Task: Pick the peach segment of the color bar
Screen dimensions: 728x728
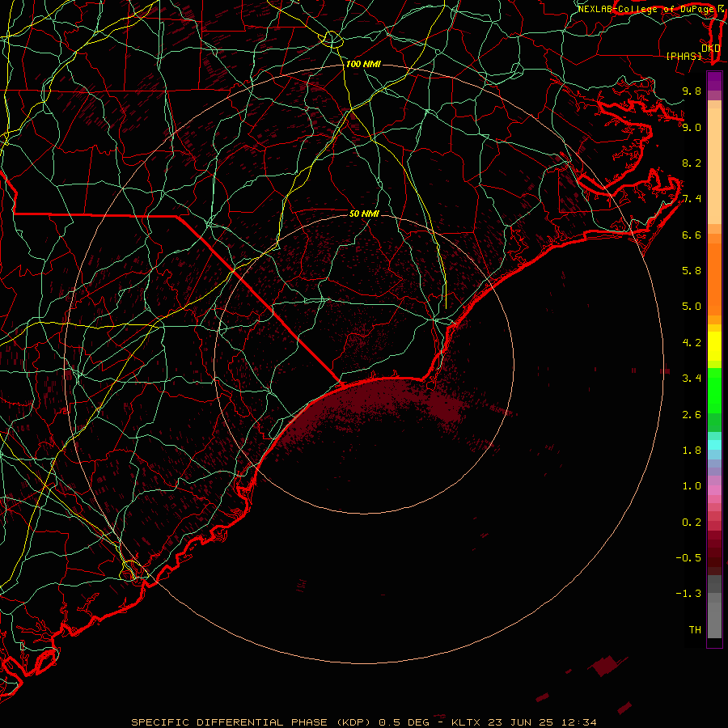Action: click(714, 166)
